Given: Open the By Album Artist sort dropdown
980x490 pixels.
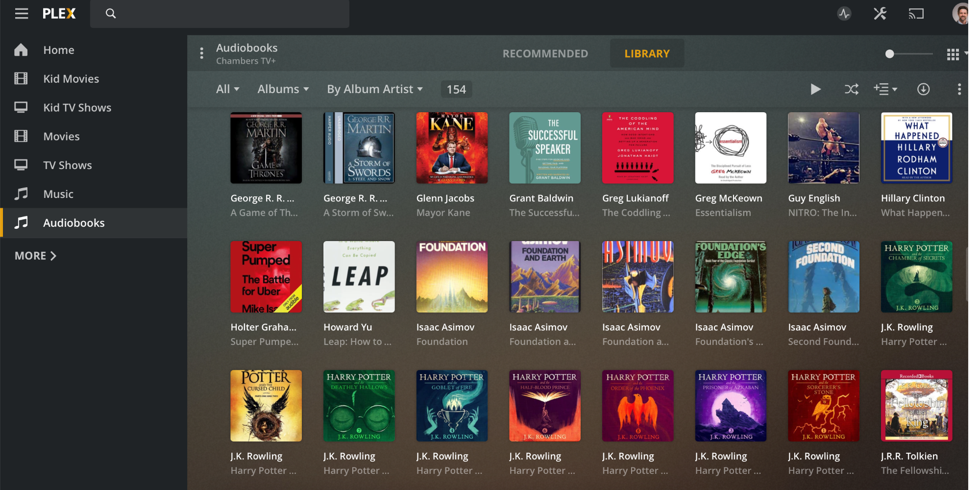Looking at the screenshot, I should 375,89.
